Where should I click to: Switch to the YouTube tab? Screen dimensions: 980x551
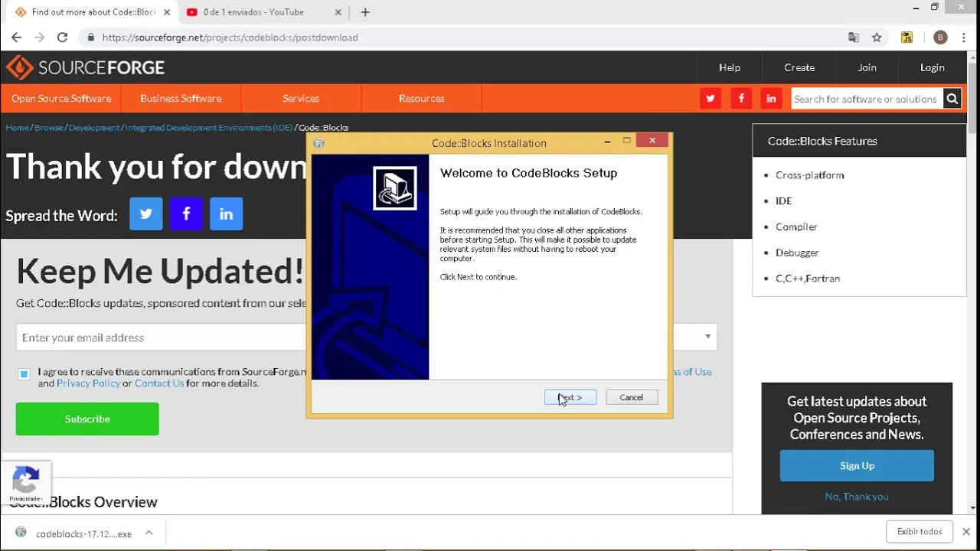coord(254,12)
